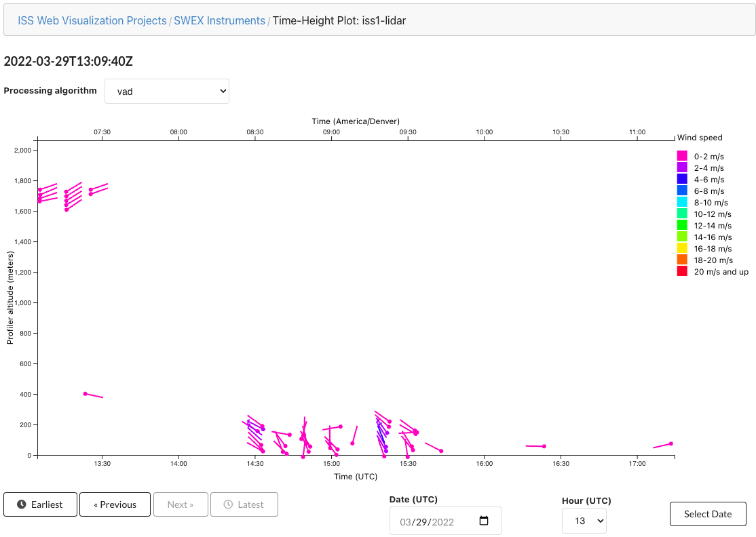Click the 8-10 m/s cyan legend swatch
The width and height of the screenshot is (756, 537).
(682, 202)
